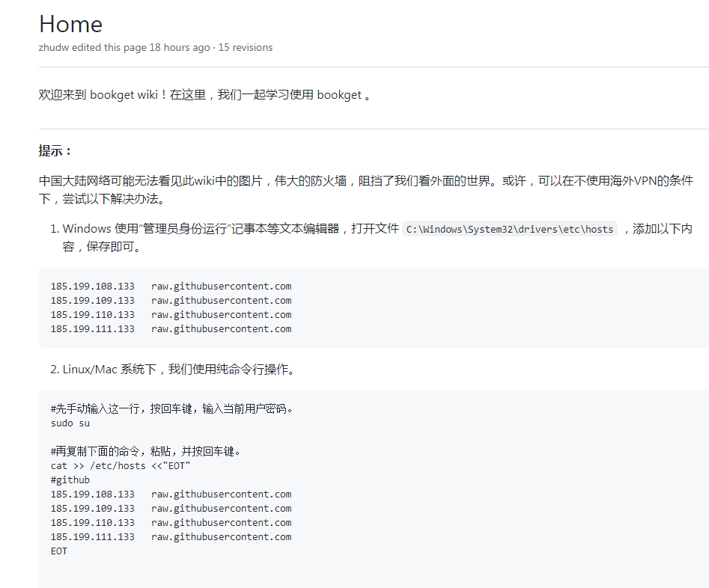This screenshot has height=588, width=709.
Task: Click the paragraph about 中国大陆网络 and VPN
Action: 365,189
